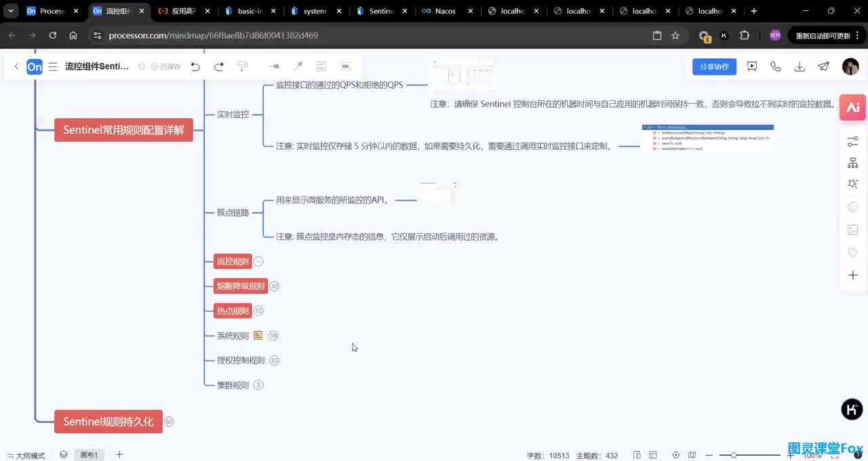The width and height of the screenshot is (868, 461).
Task: Open the user avatar at top right
Action: pyautogui.click(x=850, y=66)
